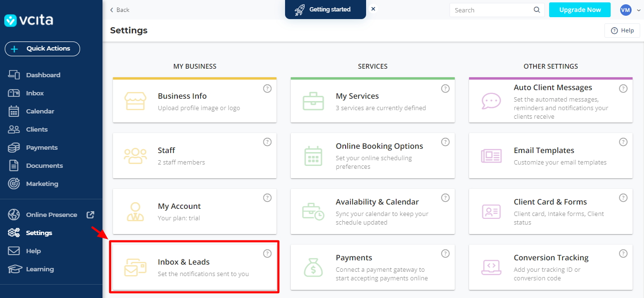Open the Email Templates card
644x298 pixels.
(x=551, y=155)
